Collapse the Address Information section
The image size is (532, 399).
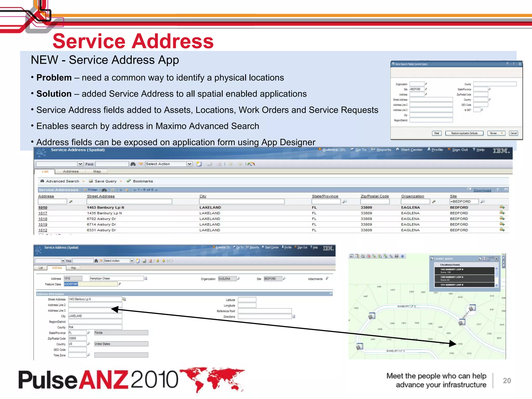(x=331, y=294)
